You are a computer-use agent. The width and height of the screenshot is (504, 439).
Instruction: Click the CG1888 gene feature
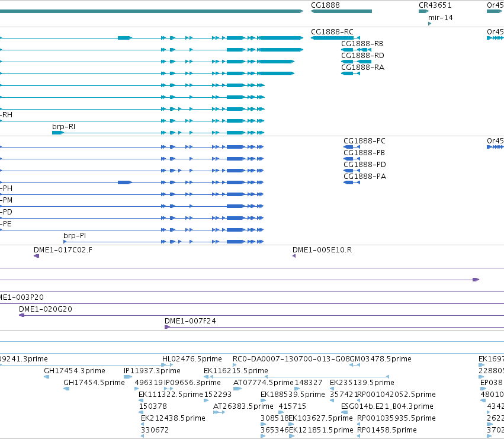341,11
